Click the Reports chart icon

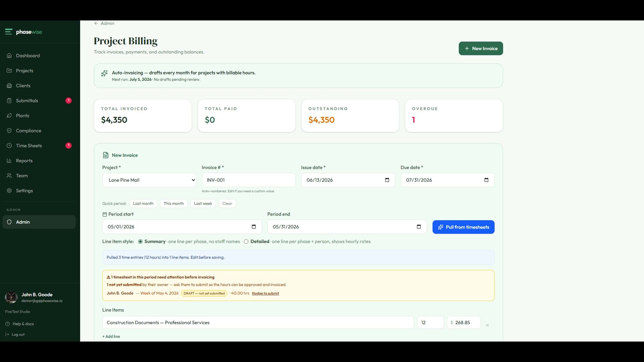9,161
